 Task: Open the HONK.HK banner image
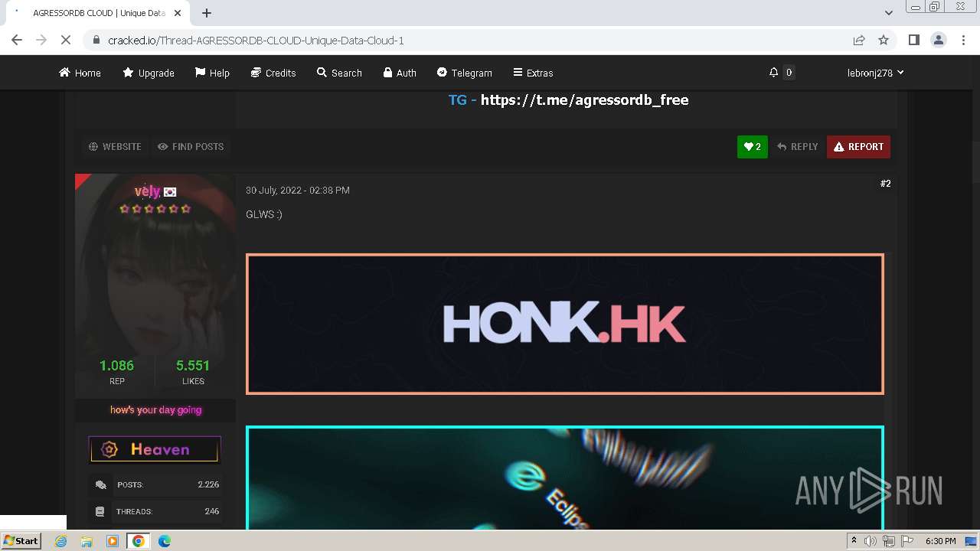click(x=565, y=324)
